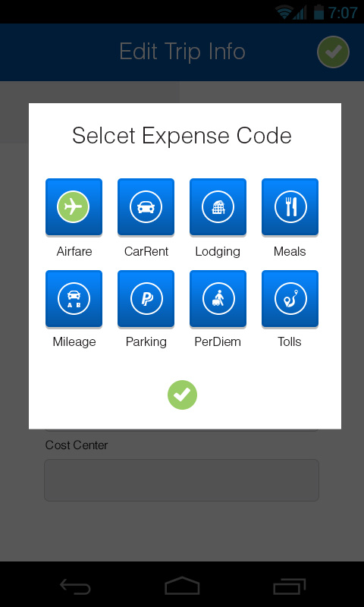Tap the battery status bar icon
The image size is (364, 607).
[318, 12]
